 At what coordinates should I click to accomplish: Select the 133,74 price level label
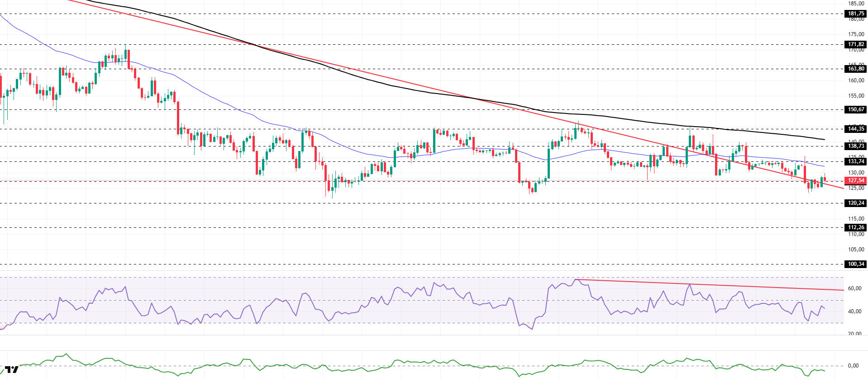point(855,161)
